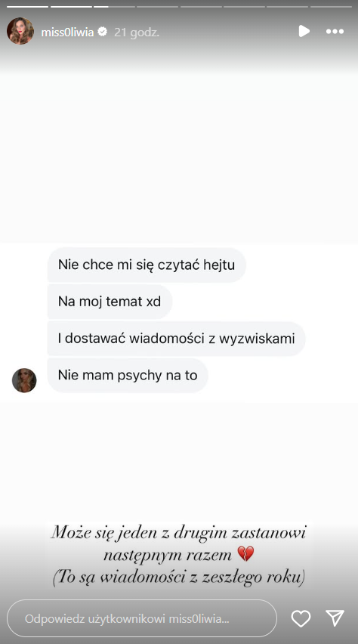The image size is (358, 644).
Task: Click the small chat sender avatar
Action: coord(24,380)
